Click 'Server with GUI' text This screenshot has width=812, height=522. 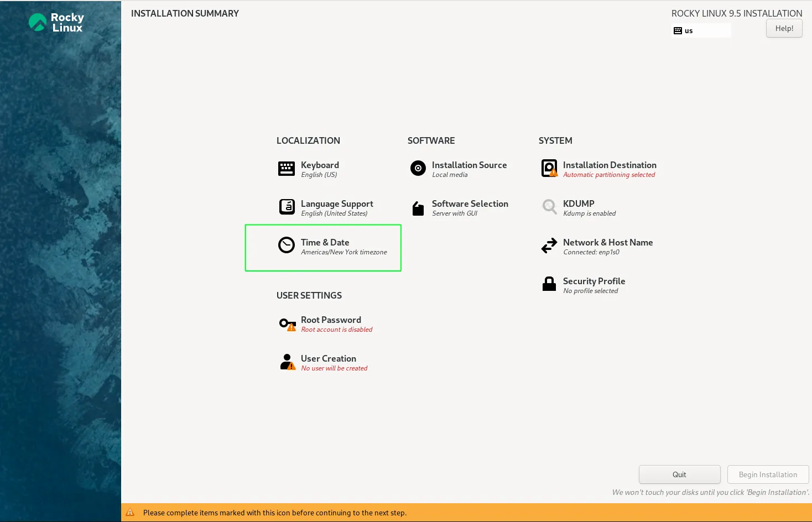455,213
